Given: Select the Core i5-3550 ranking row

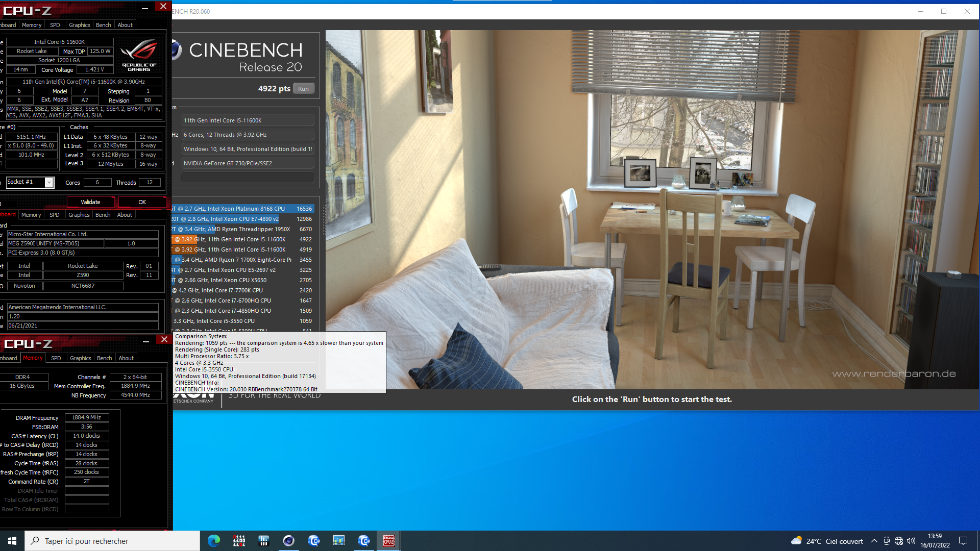Looking at the screenshot, I should point(243,321).
